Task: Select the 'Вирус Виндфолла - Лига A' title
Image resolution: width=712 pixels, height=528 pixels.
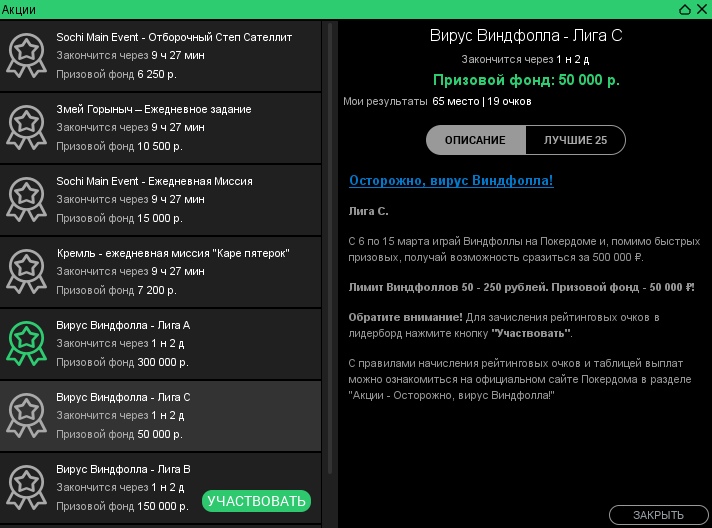Action: click(123, 325)
